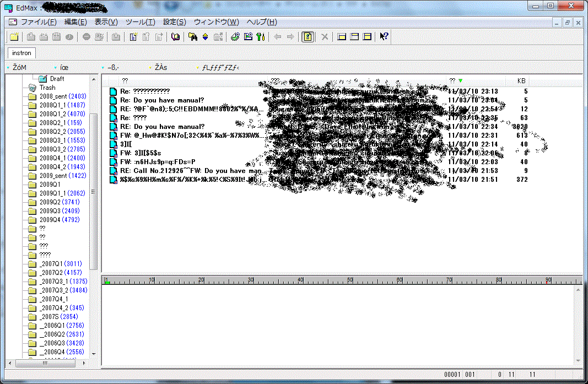Toggle the rightmost of three pane layout buttons
The image size is (588, 384).
pyautogui.click(x=368, y=37)
